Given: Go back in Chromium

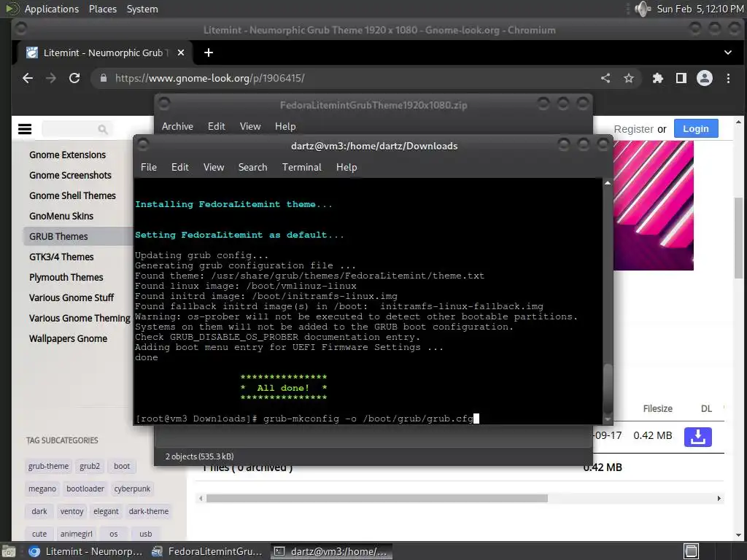Looking at the screenshot, I should [28, 78].
